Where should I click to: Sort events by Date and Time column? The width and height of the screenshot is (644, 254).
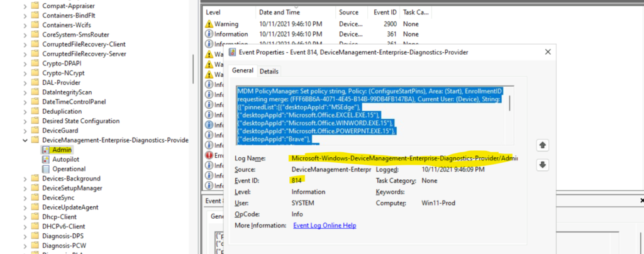tap(296, 13)
